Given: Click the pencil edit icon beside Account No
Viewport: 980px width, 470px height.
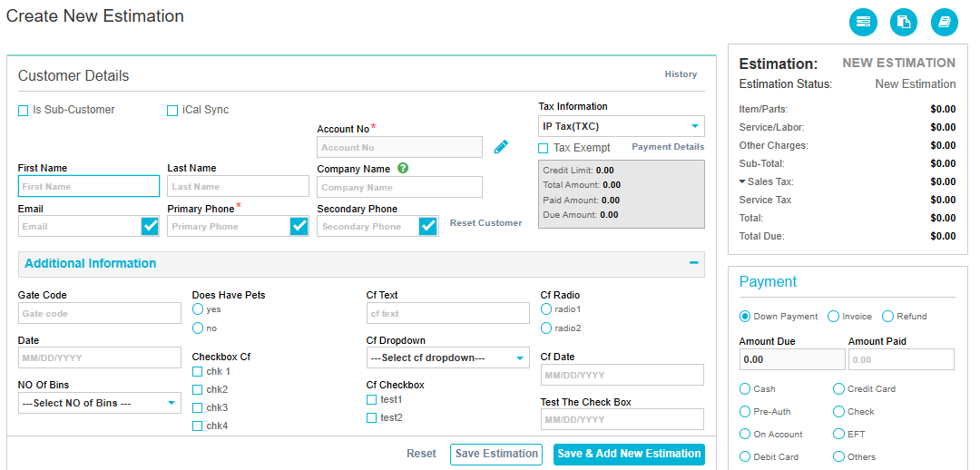Looking at the screenshot, I should point(501,147).
